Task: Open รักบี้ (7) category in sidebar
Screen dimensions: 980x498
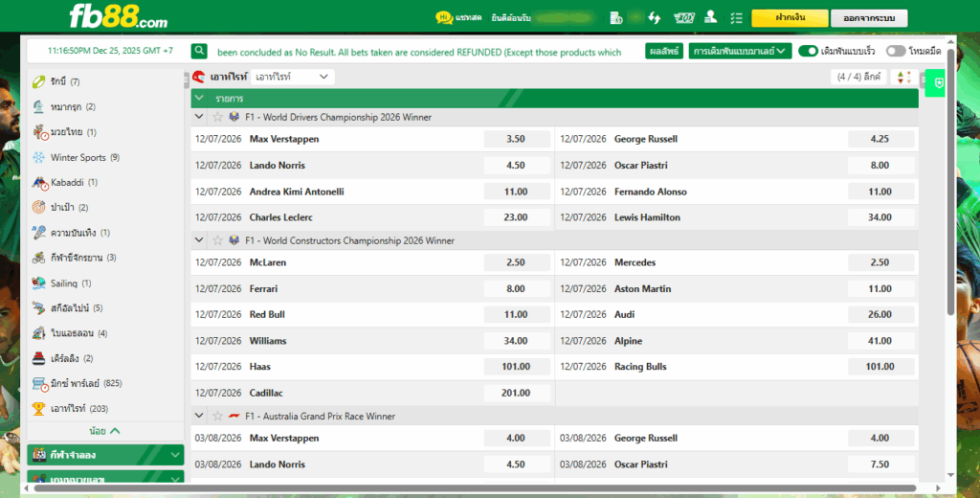Action: tap(65, 81)
